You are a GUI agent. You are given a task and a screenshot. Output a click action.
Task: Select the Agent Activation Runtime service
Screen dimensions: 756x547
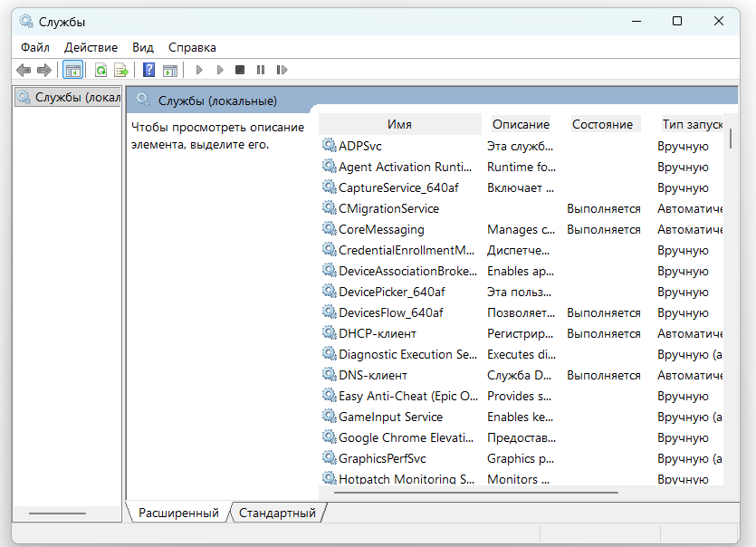[522, 167]
